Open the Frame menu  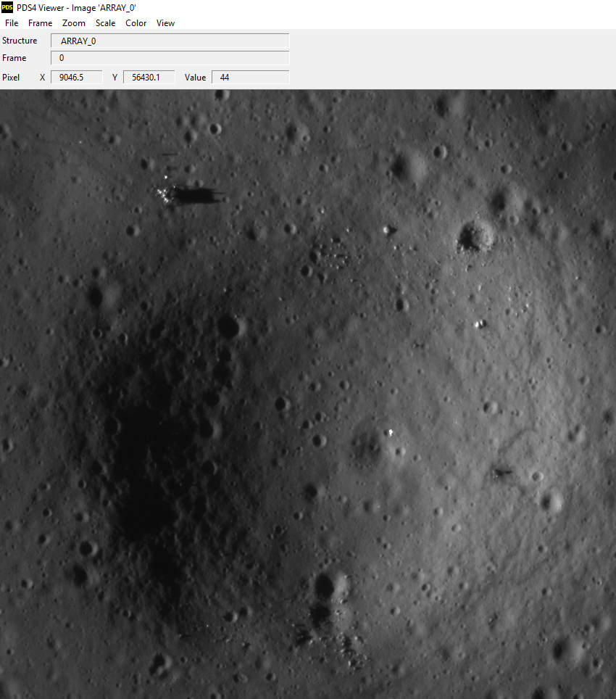click(40, 23)
